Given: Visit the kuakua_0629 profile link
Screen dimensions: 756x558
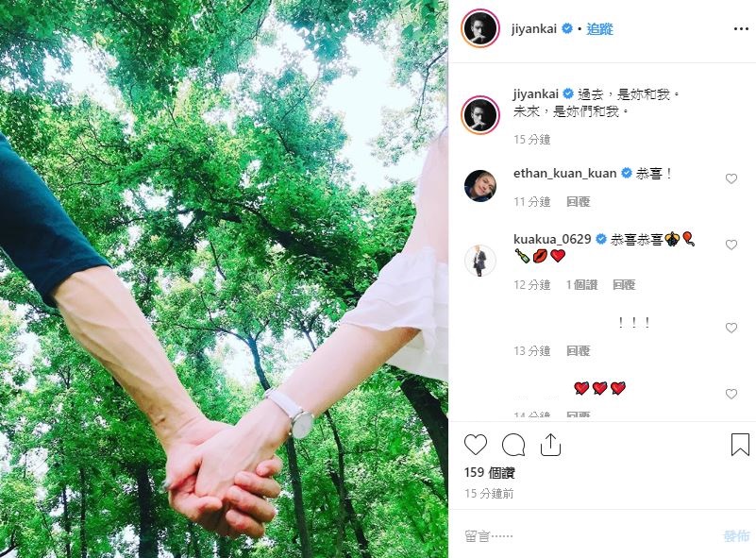Looking at the screenshot, I should coord(552,239).
